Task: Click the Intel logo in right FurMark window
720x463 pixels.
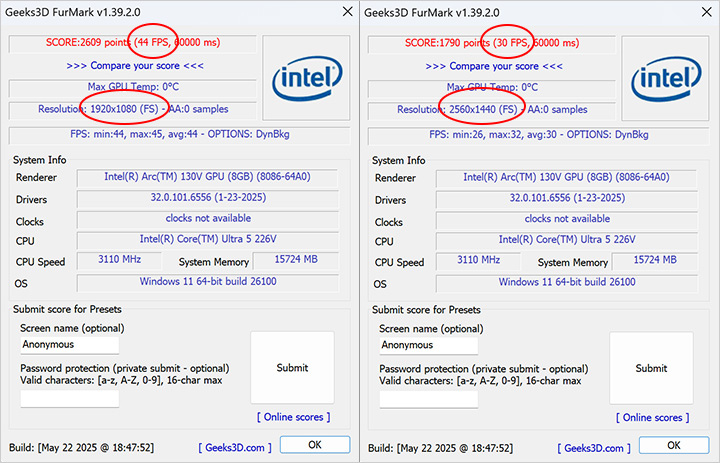Action: pyautogui.click(x=666, y=78)
